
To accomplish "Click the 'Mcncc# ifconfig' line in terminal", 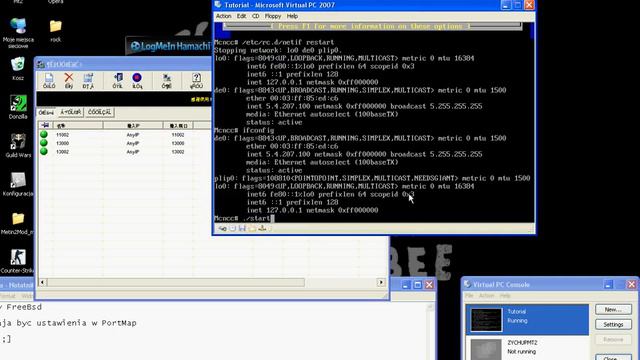I will tap(244, 130).
